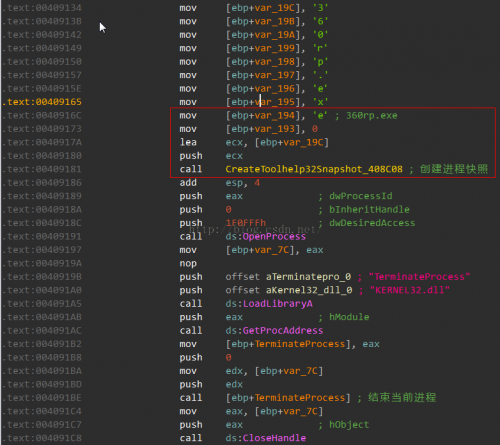Click the GetProcAddress import reference
This screenshot has width=500, height=445.
[x=283, y=330]
